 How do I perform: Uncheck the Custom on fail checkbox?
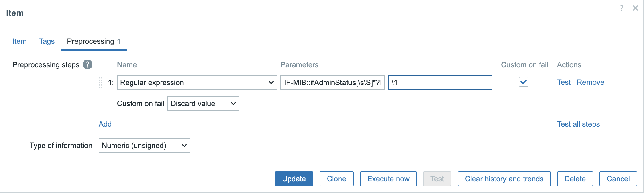point(523,82)
